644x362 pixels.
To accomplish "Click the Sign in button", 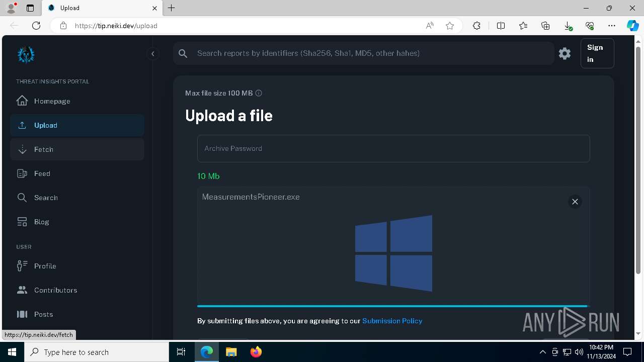I will 597,53.
